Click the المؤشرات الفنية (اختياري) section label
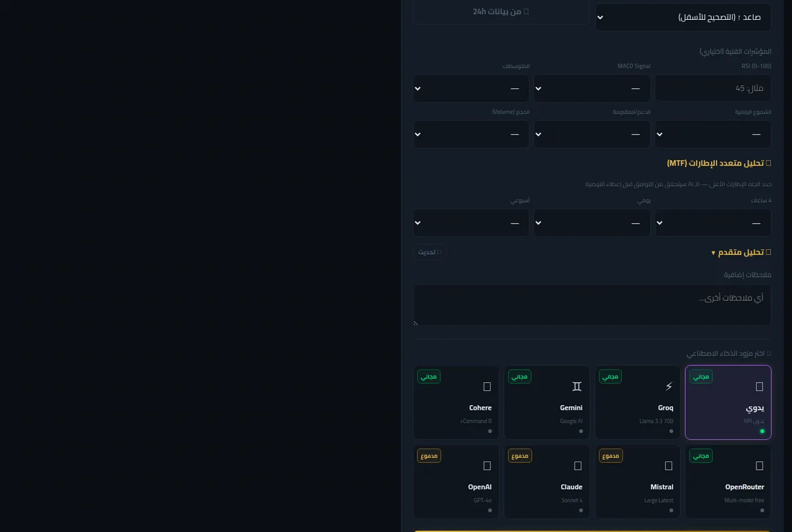The width and height of the screenshot is (792, 532). [x=735, y=51]
